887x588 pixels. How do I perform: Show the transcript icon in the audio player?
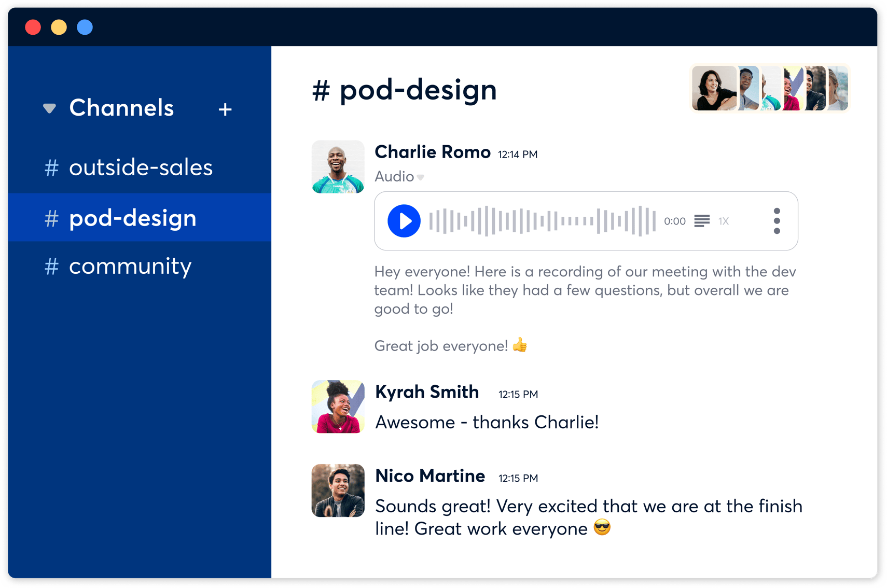702,221
